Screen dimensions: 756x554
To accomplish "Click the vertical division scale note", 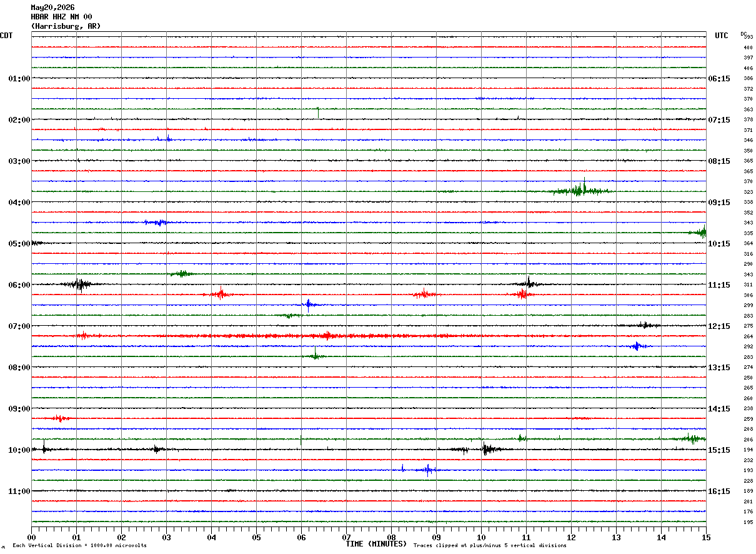I will click(79, 545).
